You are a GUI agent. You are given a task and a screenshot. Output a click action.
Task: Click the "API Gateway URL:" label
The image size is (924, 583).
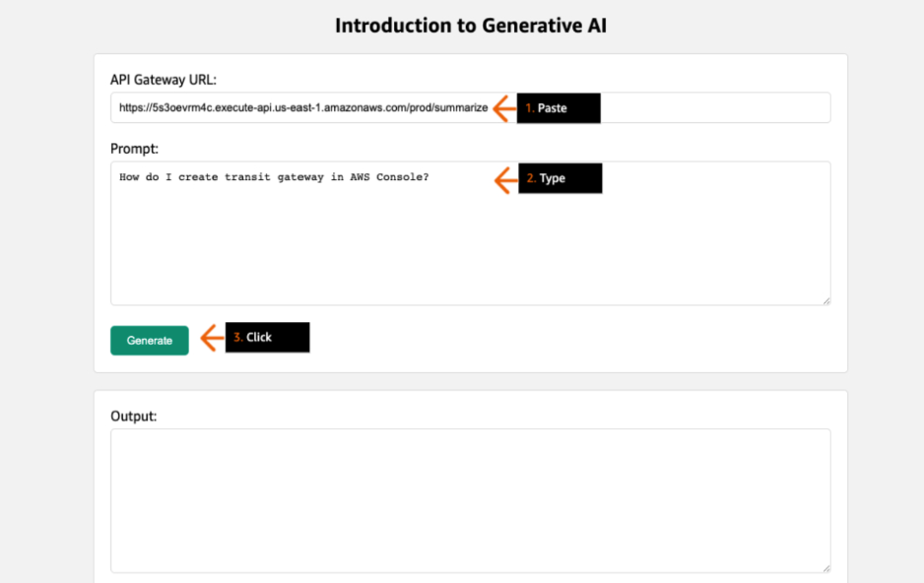click(x=164, y=80)
